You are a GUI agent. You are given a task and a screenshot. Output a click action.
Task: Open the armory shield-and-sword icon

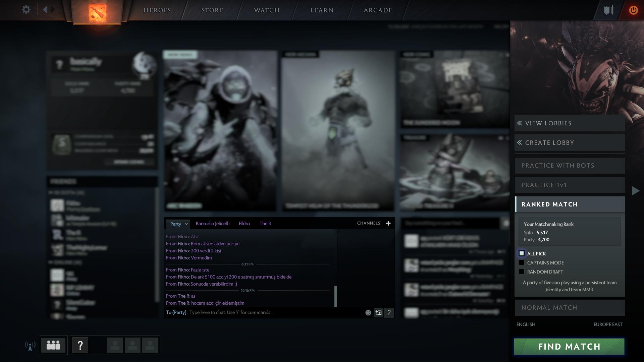point(609,10)
